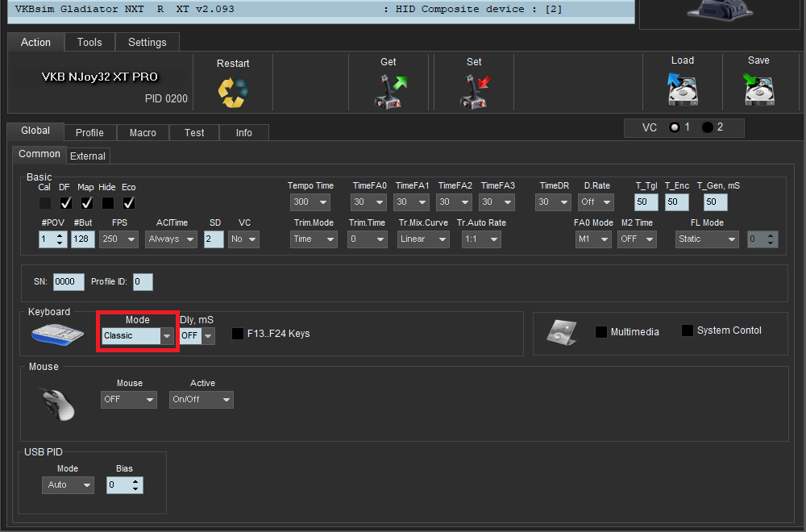Open the TimeFA0 dropdown
The image size is (806, 532).
coord(368,202)
